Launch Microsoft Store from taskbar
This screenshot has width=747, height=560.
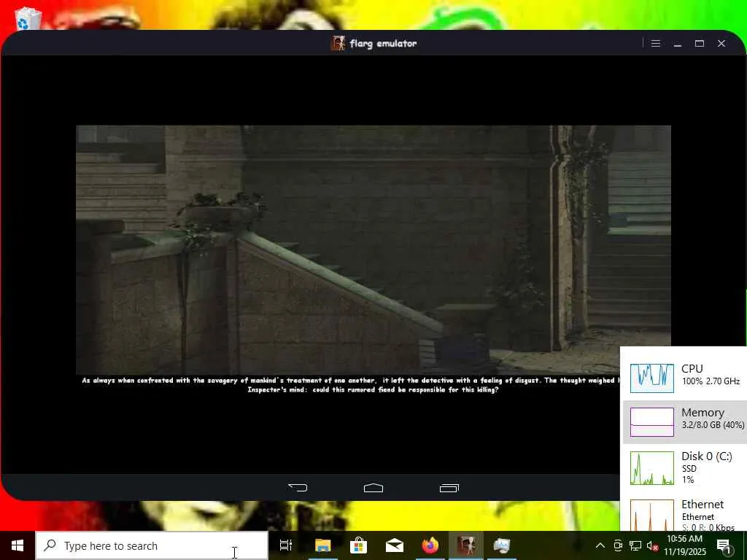(358, 545)
